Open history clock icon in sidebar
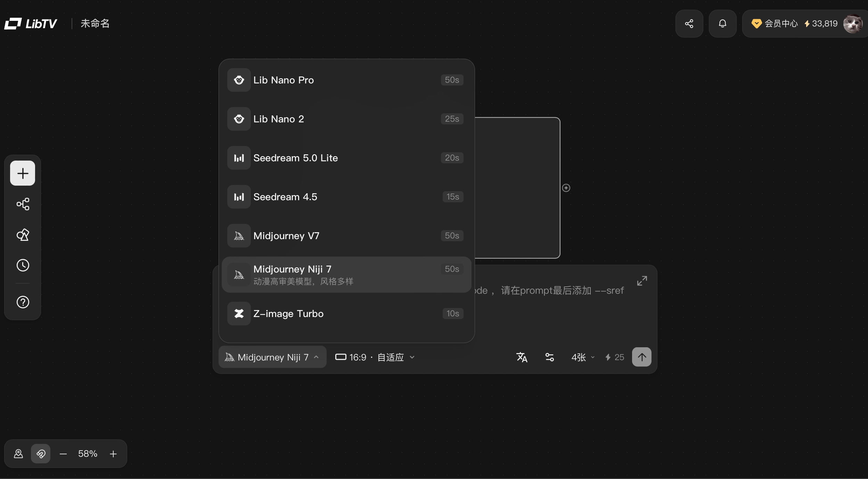 click(x=23, y=265)
